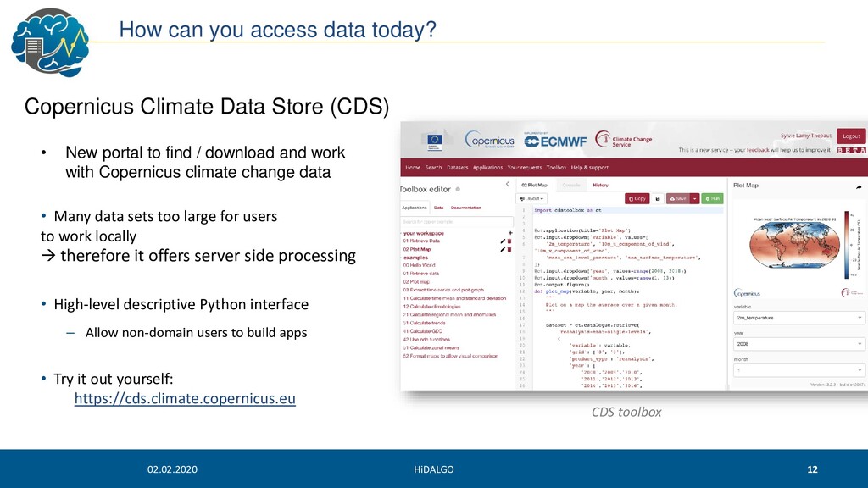The width and height of the screenshot is (868, 488).
Task: Open the Save options dropdown arrow
Action: pos(694,198)
